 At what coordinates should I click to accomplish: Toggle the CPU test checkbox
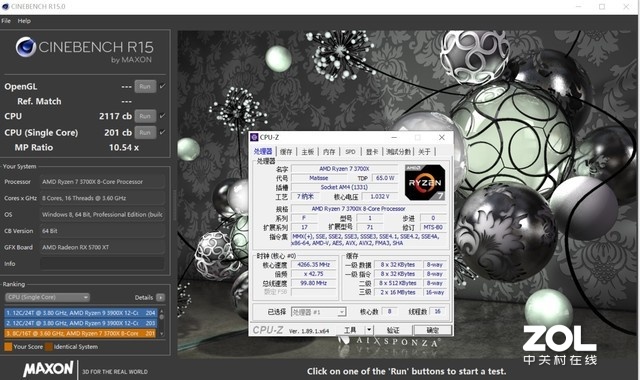(162, 116)
